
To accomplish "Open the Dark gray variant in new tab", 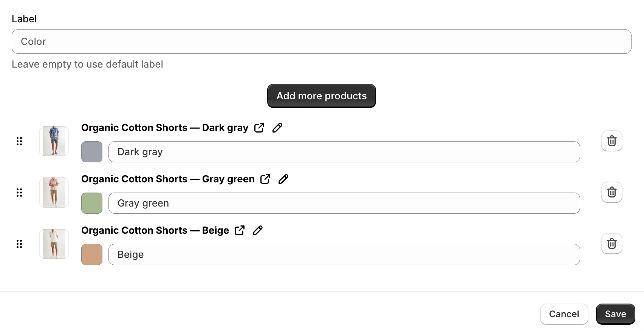I will (259, 128).
